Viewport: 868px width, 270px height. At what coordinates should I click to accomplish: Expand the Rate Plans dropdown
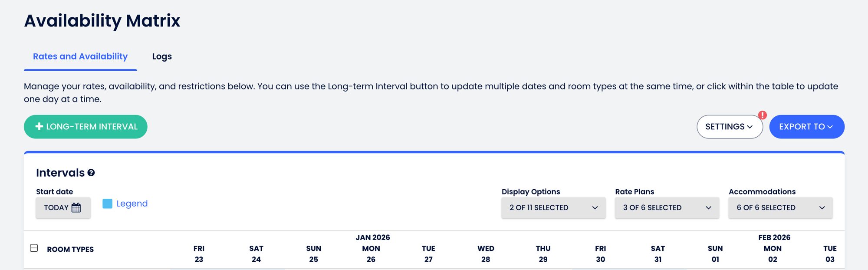pyautogui.click(x=667, y=207)
